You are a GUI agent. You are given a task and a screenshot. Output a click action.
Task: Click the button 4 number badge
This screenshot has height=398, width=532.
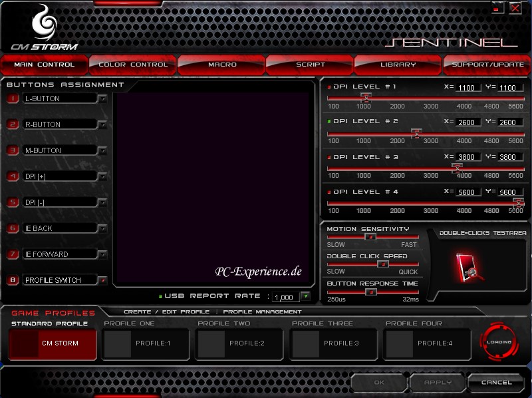[13, 176]
